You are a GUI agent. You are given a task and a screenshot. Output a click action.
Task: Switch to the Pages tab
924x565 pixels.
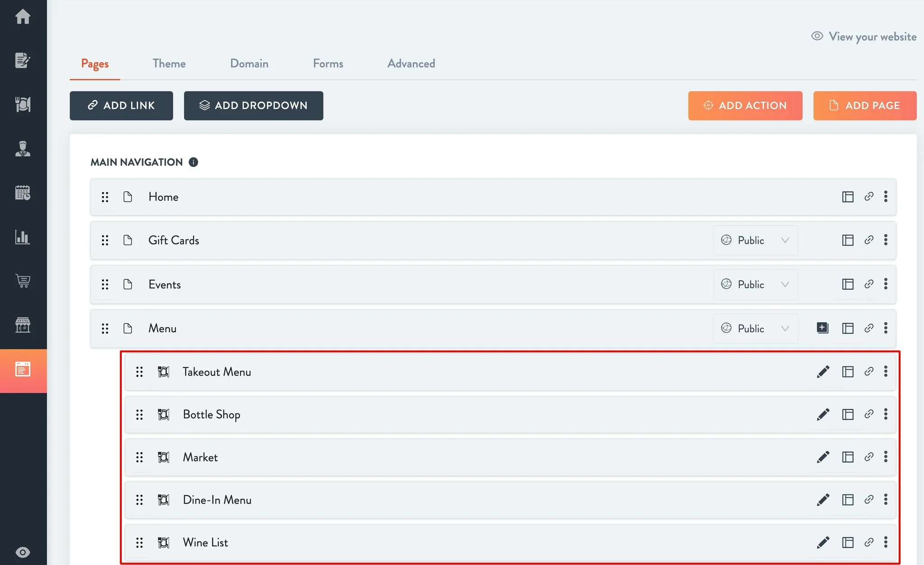pos(95,64)
